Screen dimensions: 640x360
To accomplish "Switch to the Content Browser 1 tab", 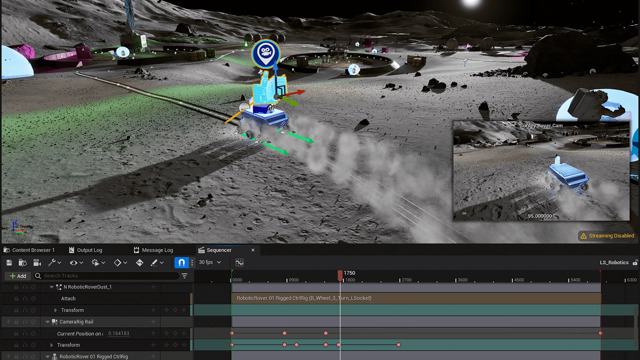I will [x=29, y=250].
